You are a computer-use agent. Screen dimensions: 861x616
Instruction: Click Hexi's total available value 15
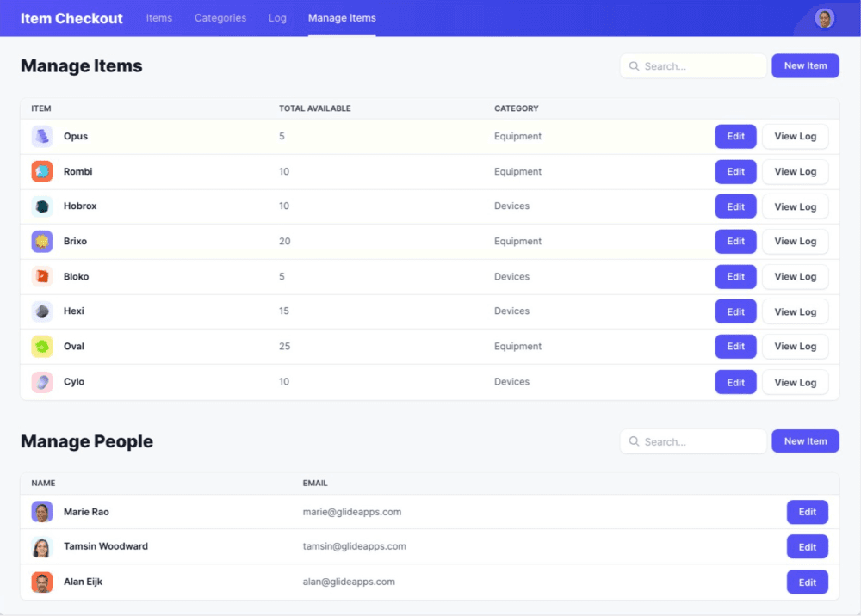[284, 311]
